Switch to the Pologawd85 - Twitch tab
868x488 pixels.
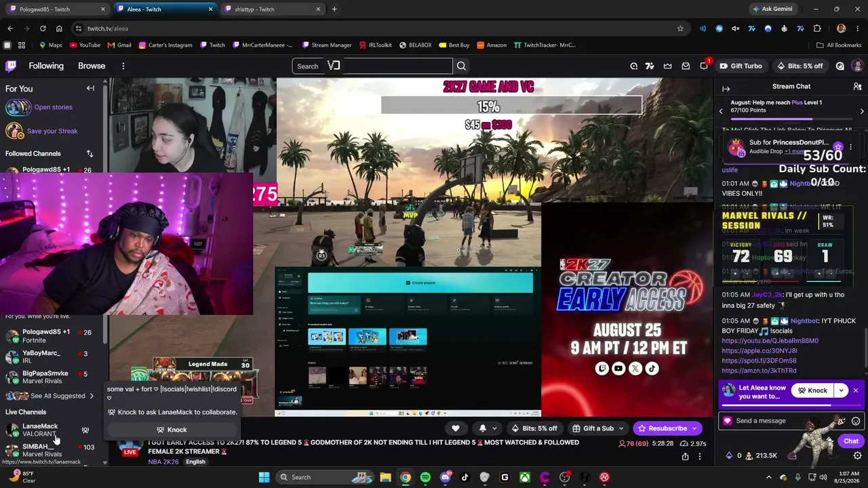pos(56,9)
